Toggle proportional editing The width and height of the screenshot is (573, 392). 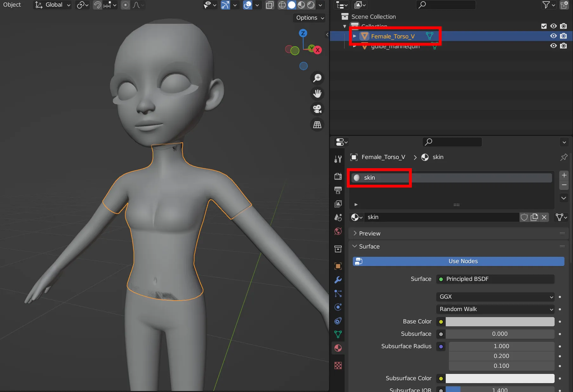(x=126, y=5)
